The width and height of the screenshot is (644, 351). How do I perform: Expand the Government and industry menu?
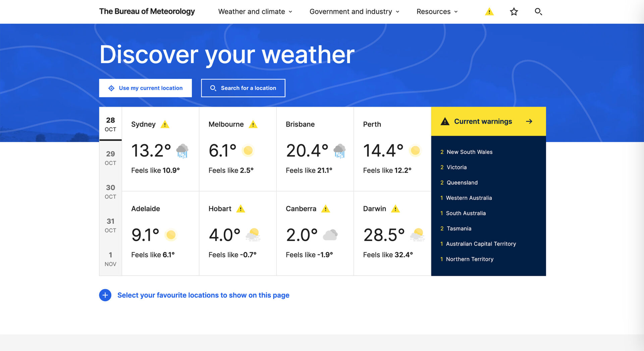tap(354, 12)
